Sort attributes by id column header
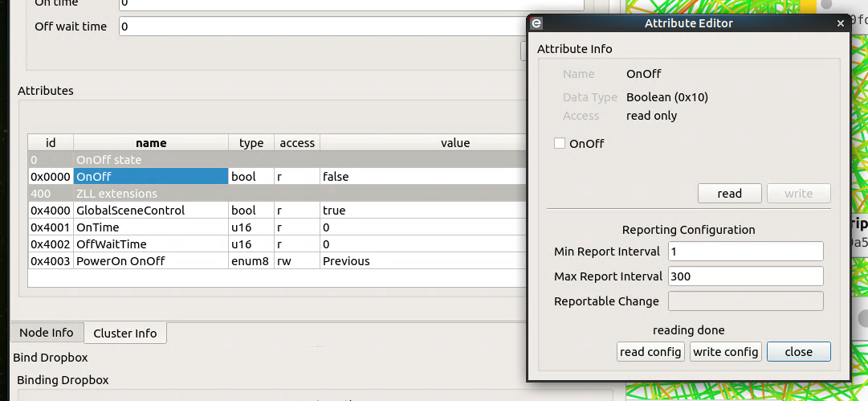This screenshot has width=868, height=401. [x=51, y=143]
